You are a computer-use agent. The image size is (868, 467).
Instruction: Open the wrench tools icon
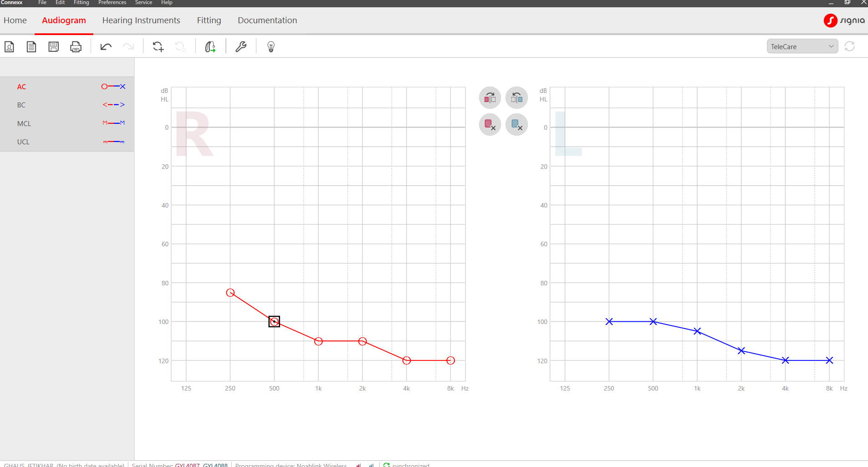[x=241, y=47]
